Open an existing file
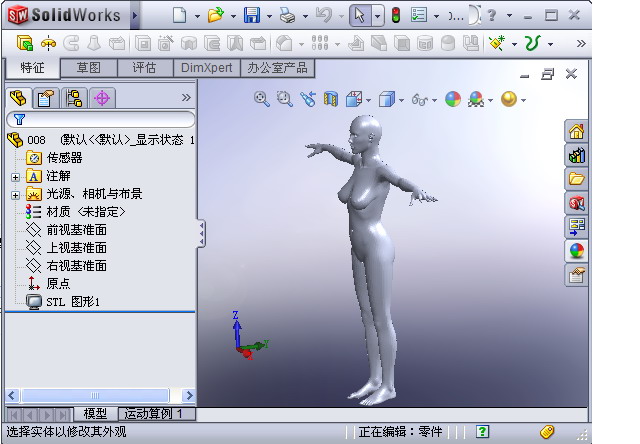This screenshot has width=640, height=444. (x=216, y=15)
